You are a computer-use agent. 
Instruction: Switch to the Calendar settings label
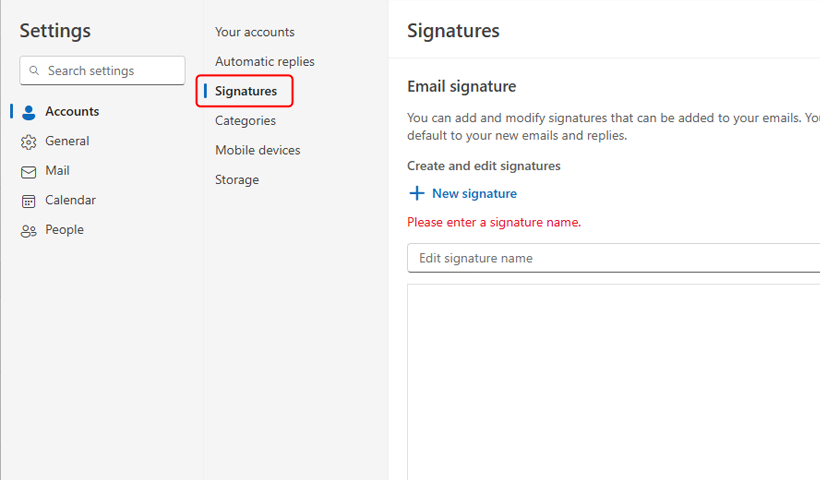[71, 200]
